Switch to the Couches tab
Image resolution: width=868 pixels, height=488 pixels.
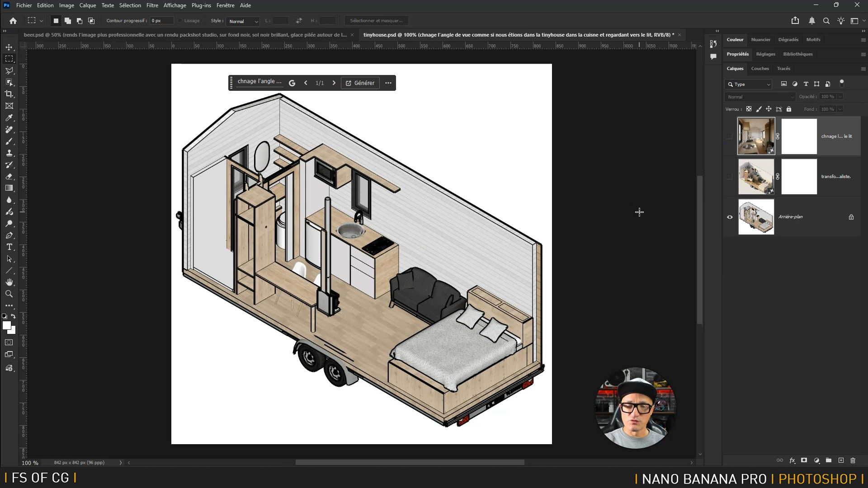click(759, 69)
